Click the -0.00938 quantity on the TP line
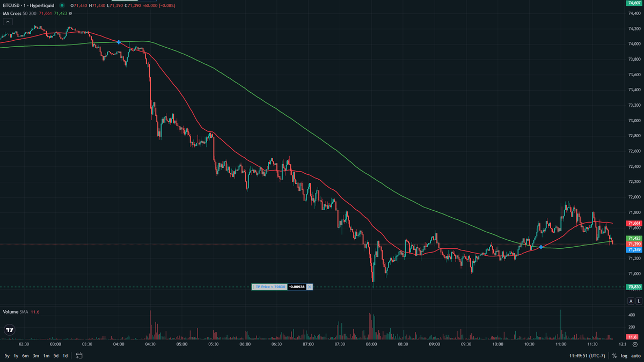644x362 pixels. (x=296, y=287)
